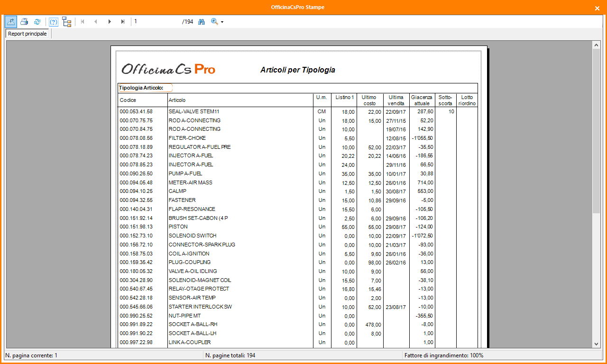Click the Ultimo costo column header
607x364 pixels.
tap(369, 100)
